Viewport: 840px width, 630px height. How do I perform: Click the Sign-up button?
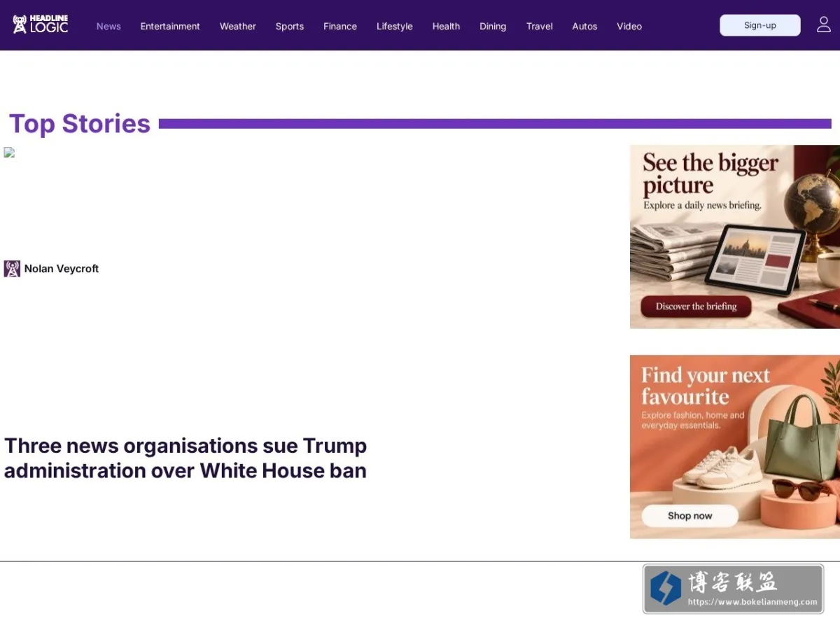click(x=760, y=25)
